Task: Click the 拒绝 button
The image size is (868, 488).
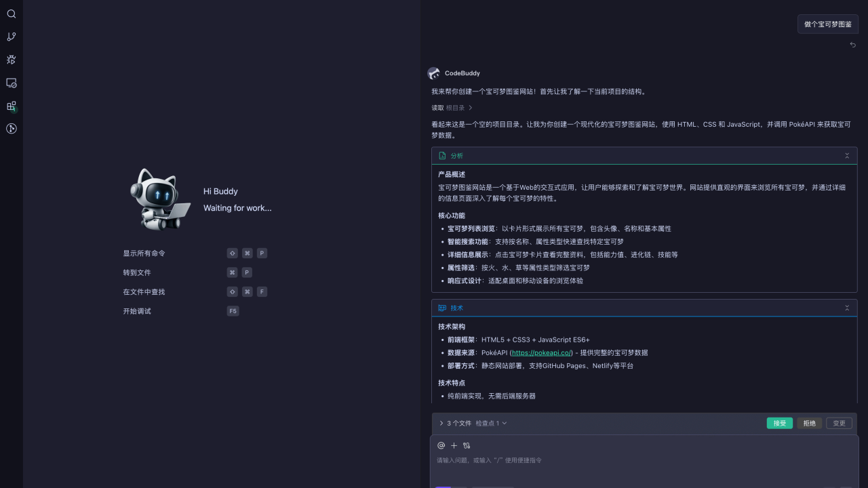Action: [810, 423]
